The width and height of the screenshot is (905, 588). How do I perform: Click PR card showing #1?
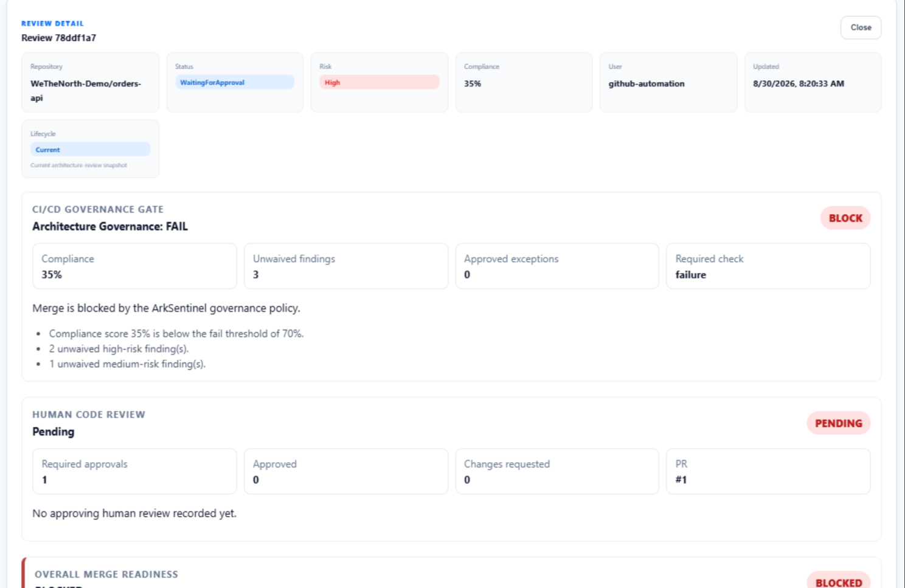pos(768,471)
